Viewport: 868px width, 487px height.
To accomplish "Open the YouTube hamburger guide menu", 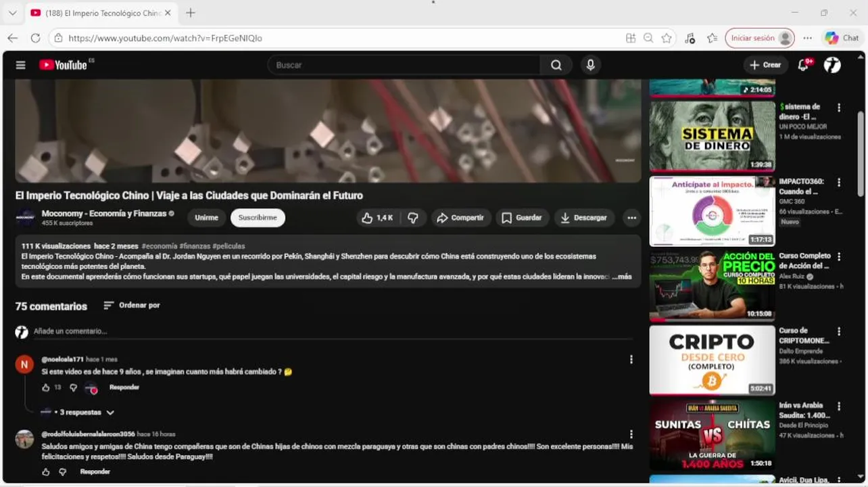I will [x=20, y=65].
